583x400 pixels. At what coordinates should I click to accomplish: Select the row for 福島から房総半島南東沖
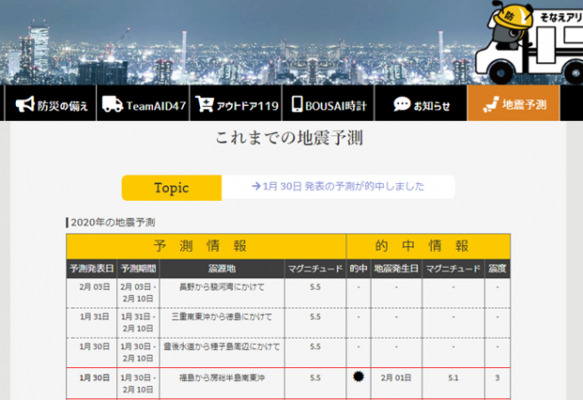pos(288,383)
